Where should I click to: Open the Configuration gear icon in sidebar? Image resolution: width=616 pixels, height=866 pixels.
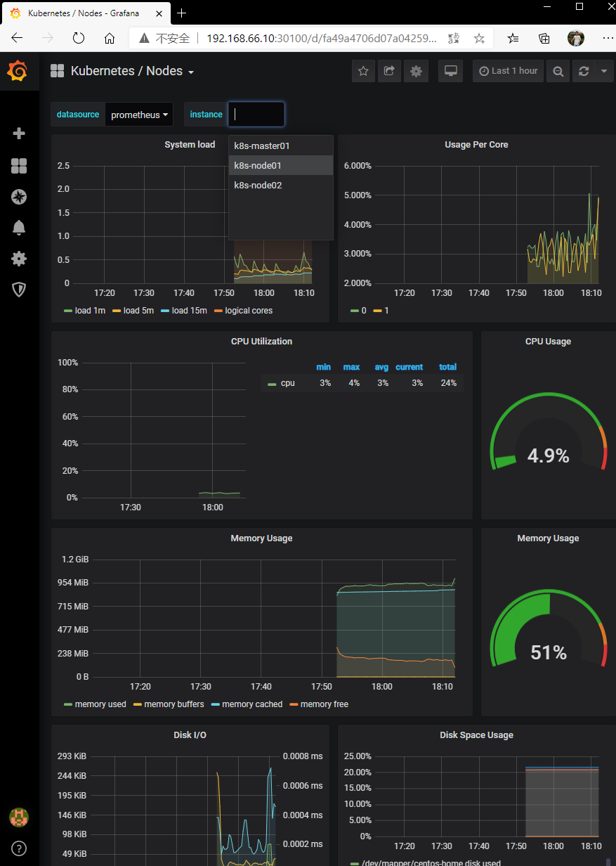(x=19, y=259)
